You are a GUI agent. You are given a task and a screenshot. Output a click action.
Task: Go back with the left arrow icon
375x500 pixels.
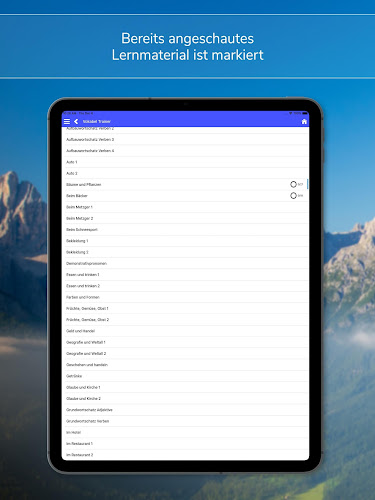76,122
